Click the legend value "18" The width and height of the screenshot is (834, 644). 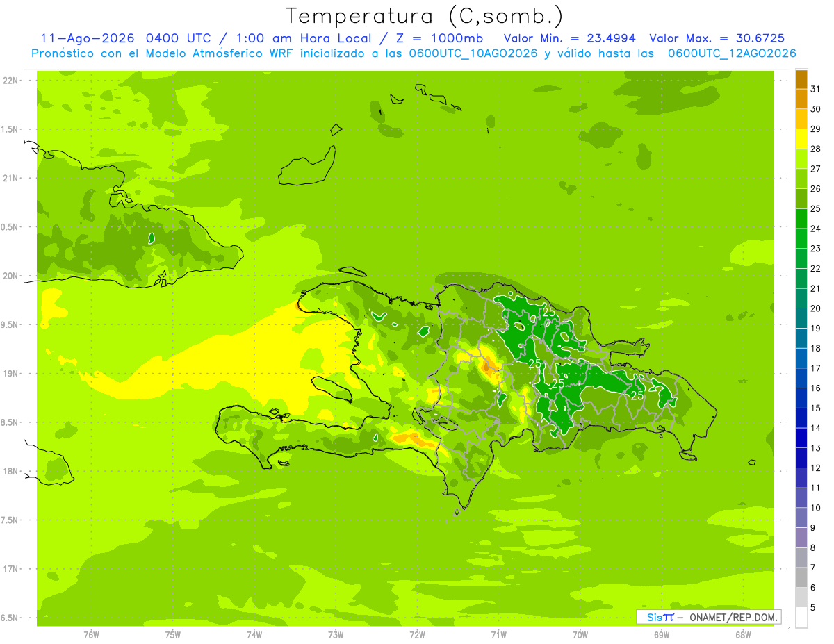tap(815, 348)
